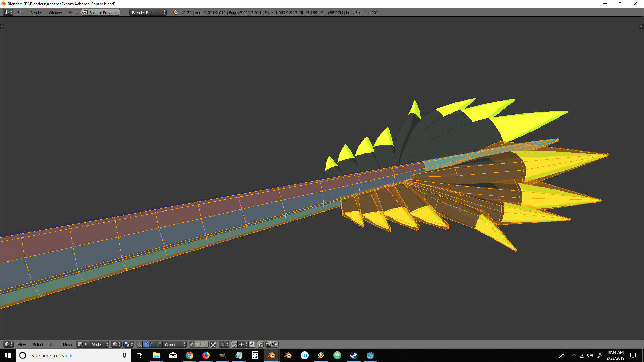644x362 pixels.
Task: Click the OpenGL render camera icon
Action: (x=268, y=344)
